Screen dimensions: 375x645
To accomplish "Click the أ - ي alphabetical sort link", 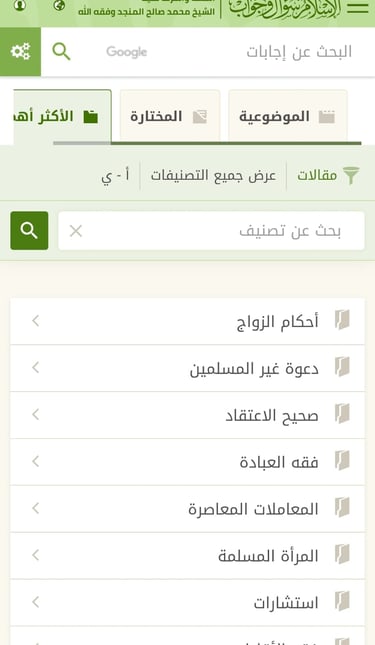I will [x=115, y=176].
